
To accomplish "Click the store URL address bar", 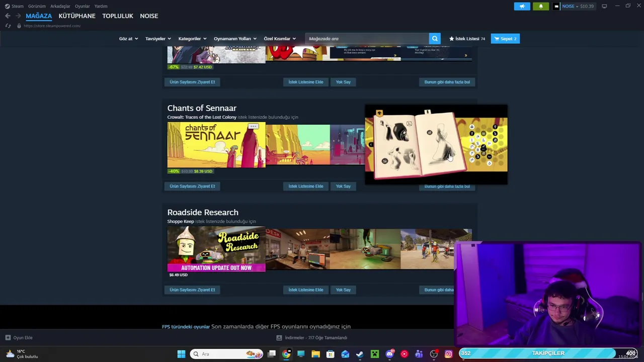I will [52, 26].
